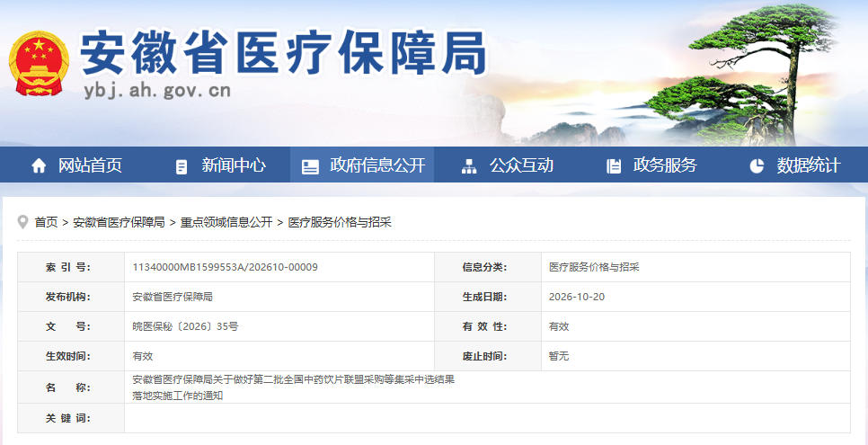Viewport: 868px width, 445px height.
Task: Click the notice title starting 安徽省医疗保障局关于做好
Action: click(x=294, y=387)
